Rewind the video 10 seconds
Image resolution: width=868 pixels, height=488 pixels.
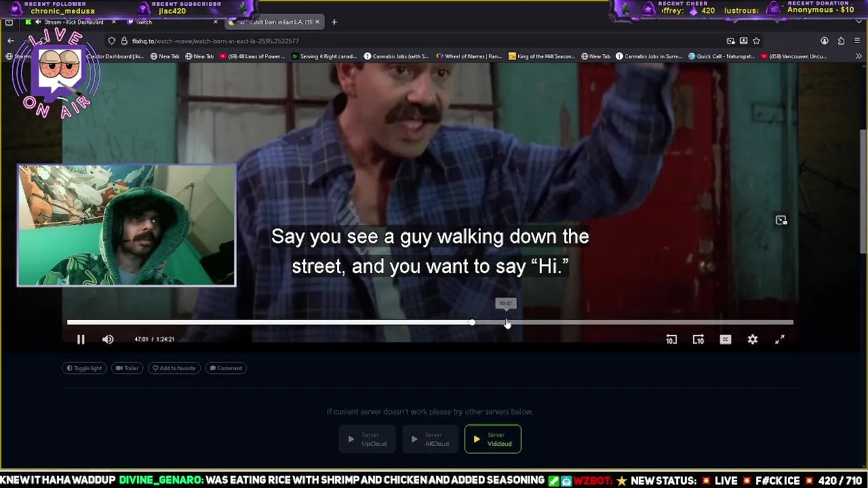[x=671, y=340]
